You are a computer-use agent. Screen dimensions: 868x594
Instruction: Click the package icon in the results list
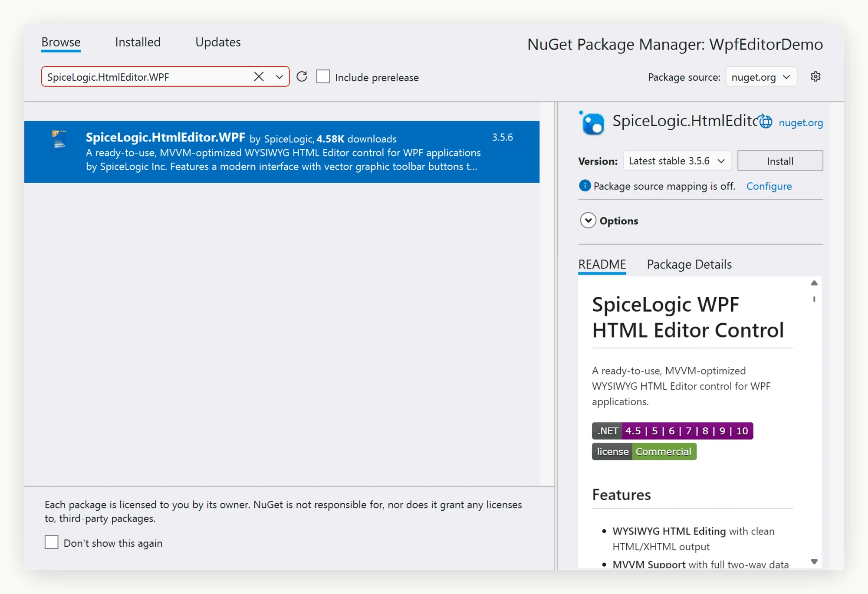[59, 141]
